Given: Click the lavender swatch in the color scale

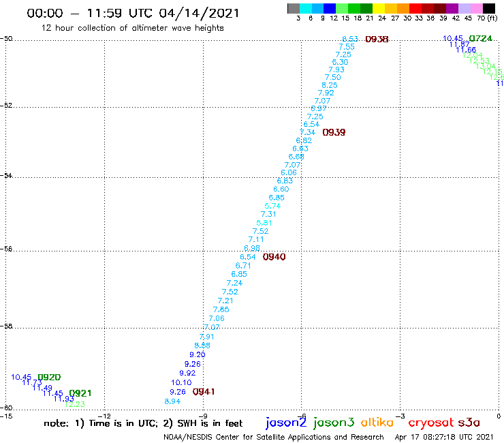Looking at the screenshot, I should (x=464, y=8).
